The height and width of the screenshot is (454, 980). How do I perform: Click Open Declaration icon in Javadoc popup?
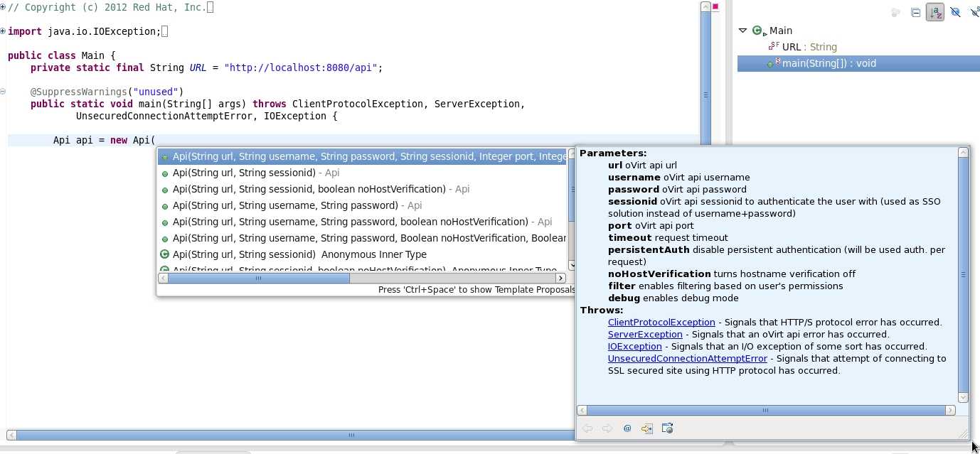[647, 428]
